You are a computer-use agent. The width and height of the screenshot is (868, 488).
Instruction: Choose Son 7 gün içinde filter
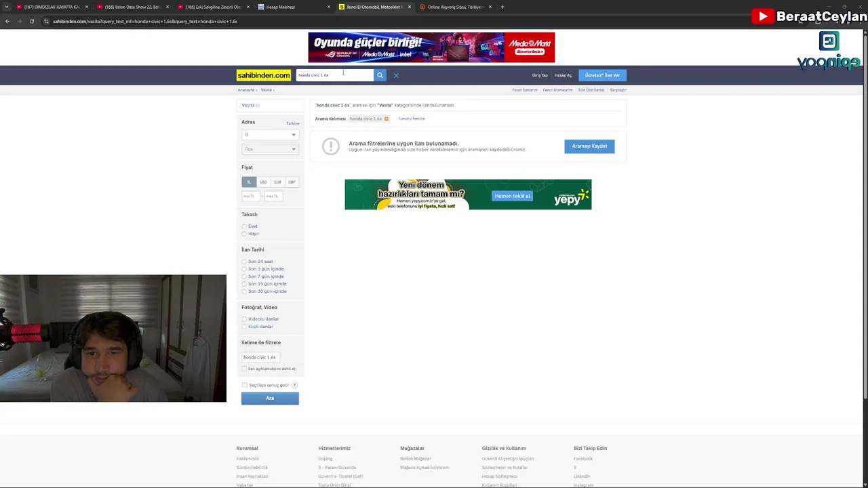coord(244,277)
